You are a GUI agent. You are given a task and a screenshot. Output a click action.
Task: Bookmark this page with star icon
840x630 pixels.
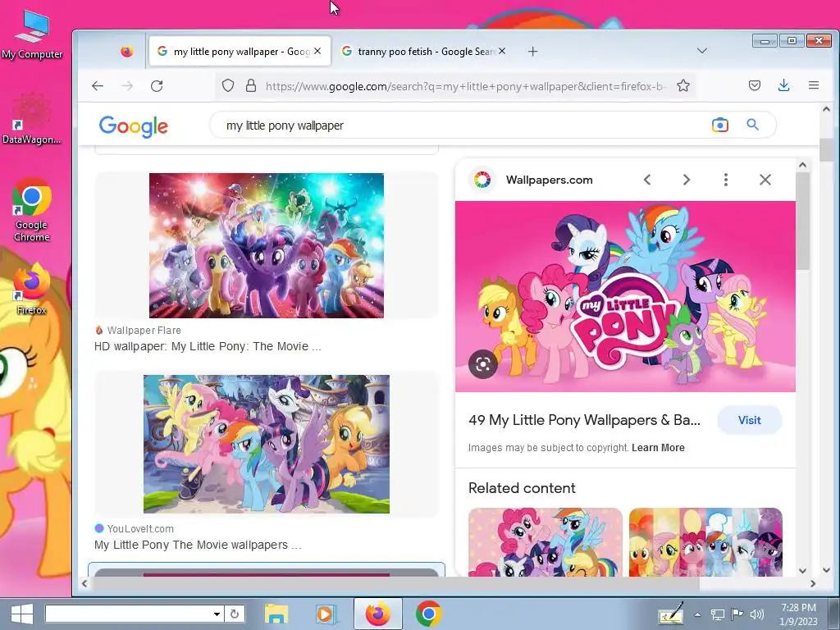[x=683, y=85]
